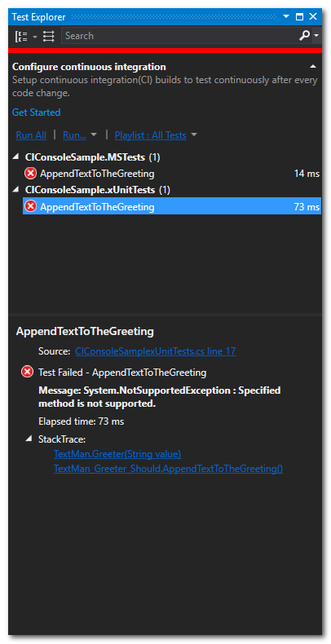Collapse the continuous integration banner
Image resolution: width=331 pixels, height=644 pixels.
point(313,67)
